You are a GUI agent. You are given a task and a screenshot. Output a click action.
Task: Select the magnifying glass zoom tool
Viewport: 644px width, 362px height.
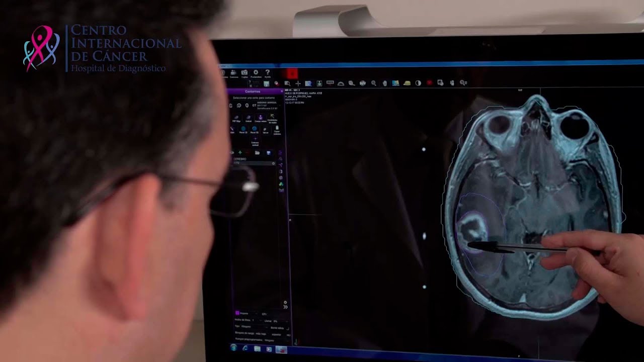pos(374,83)
